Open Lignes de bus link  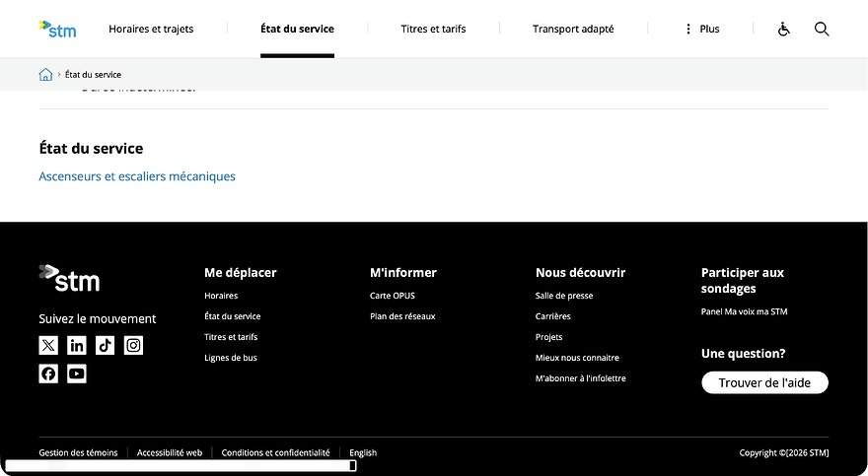230,358
